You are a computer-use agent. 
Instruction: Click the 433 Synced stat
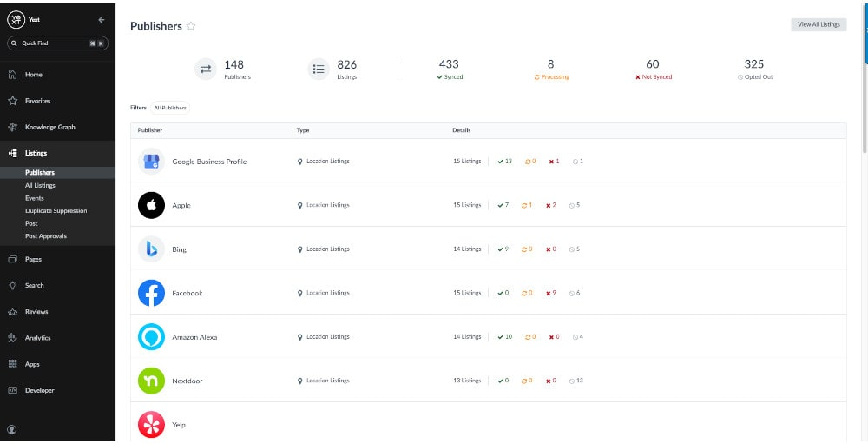(x=449, y=70)
